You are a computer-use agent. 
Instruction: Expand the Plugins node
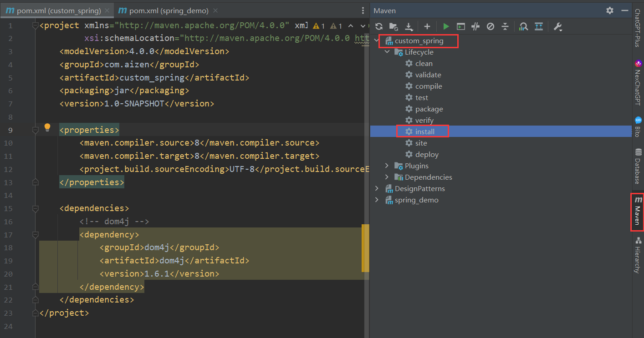[387, 166]
